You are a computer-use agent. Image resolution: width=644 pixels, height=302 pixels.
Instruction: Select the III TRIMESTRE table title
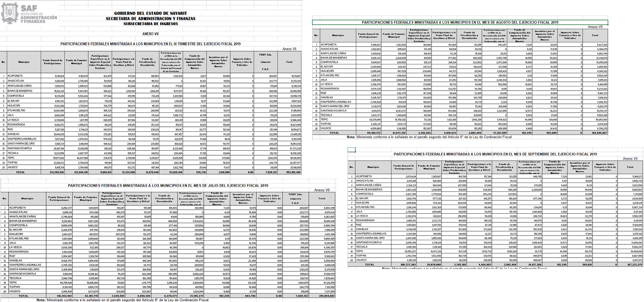[151, 44]
